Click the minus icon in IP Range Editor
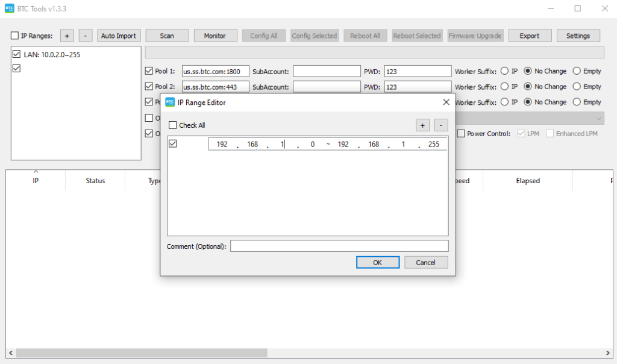Screen dimensions: 617x364 pyautogui.click(x=440, y=125)
